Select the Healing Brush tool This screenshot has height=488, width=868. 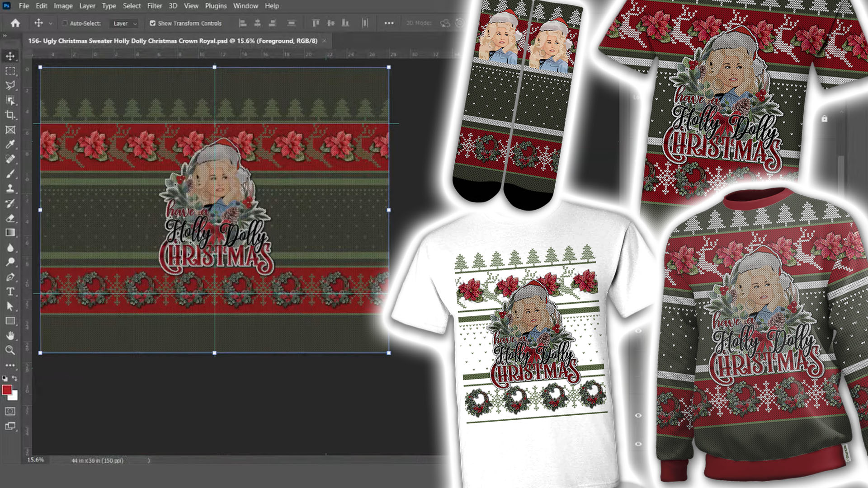coord(10,159)
